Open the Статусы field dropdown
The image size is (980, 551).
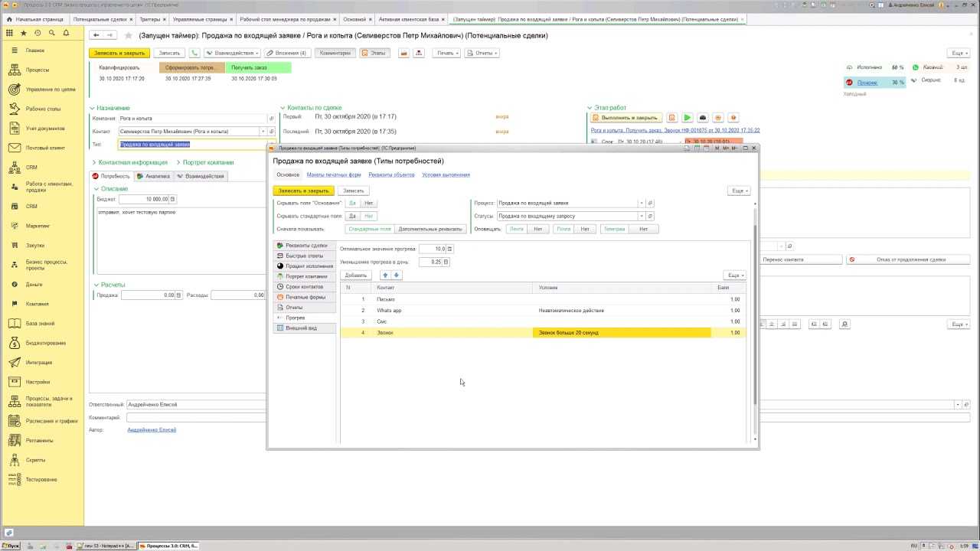point(642,216)
